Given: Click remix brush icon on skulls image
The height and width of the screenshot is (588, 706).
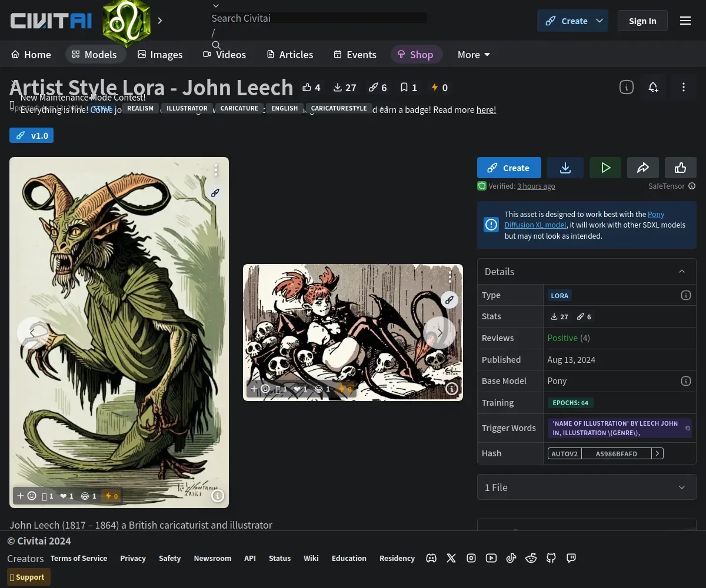Looking at the screenshot, I should pos(449,299).
